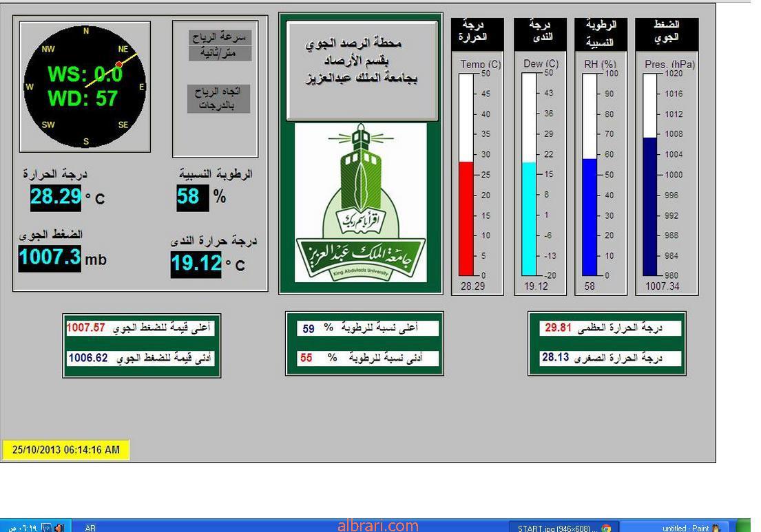Screen dimensions: 761x532
Task: Click the station title box above the logo
Action: pos(362,71)
